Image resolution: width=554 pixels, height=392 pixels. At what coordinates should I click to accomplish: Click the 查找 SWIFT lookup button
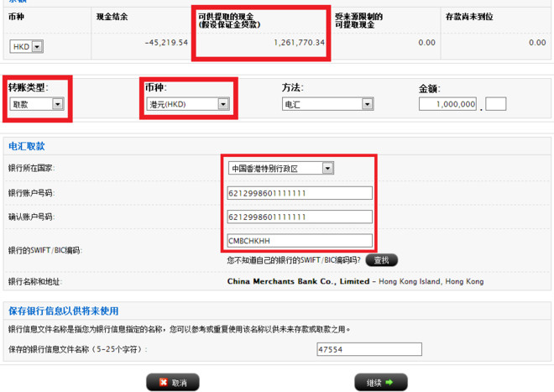point(382,260)
